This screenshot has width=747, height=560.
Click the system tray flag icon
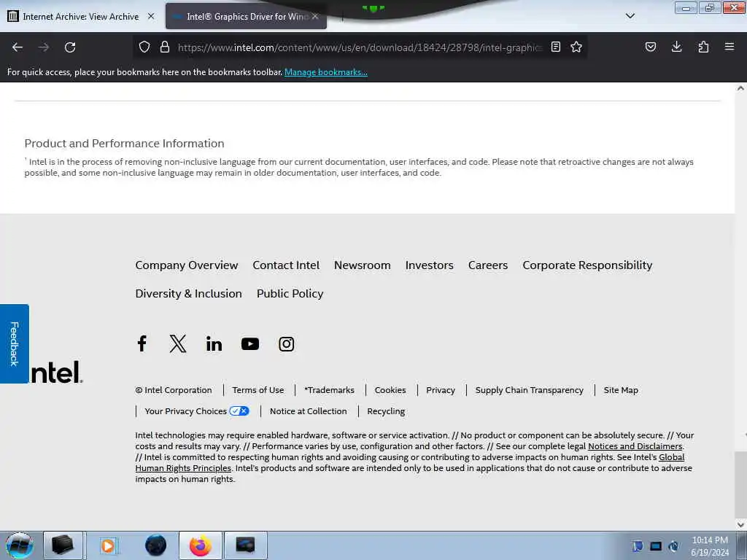[x=638, y=546]
